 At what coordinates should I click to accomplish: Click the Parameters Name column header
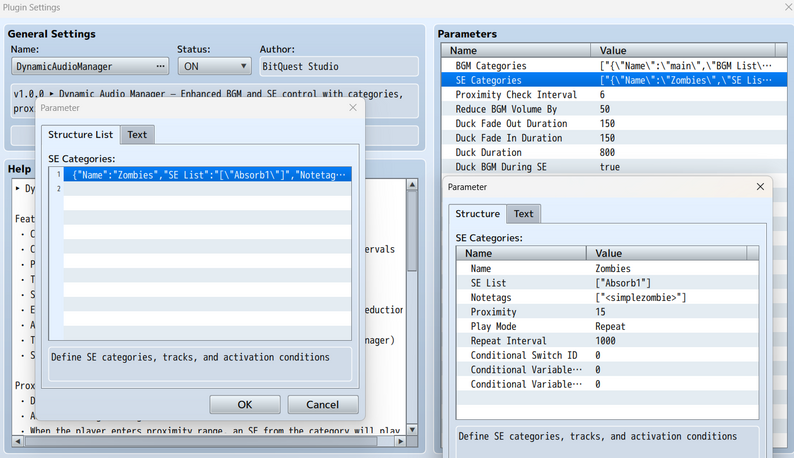(516, 51)
